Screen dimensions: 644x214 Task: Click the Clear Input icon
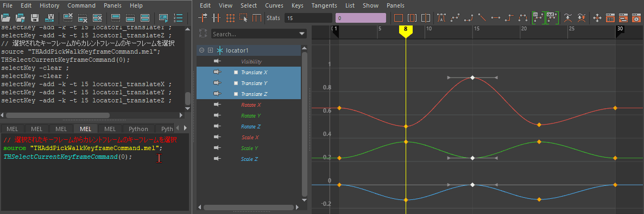pyautogui.click(x=83, y=18)
